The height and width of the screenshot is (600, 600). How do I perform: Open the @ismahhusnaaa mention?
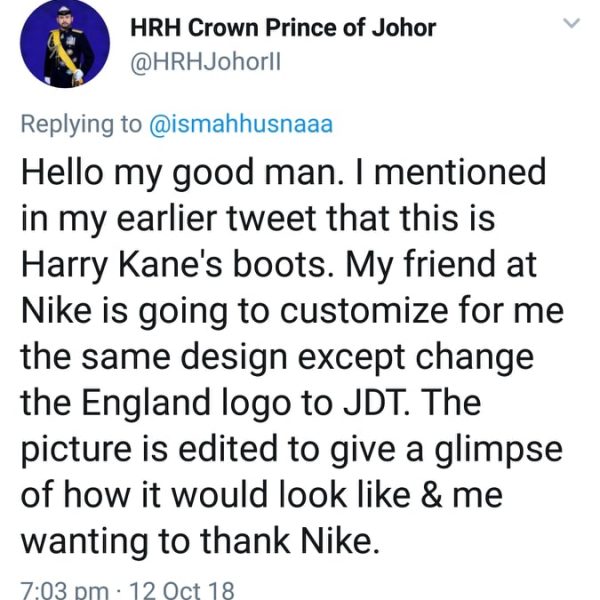point(240,125)
